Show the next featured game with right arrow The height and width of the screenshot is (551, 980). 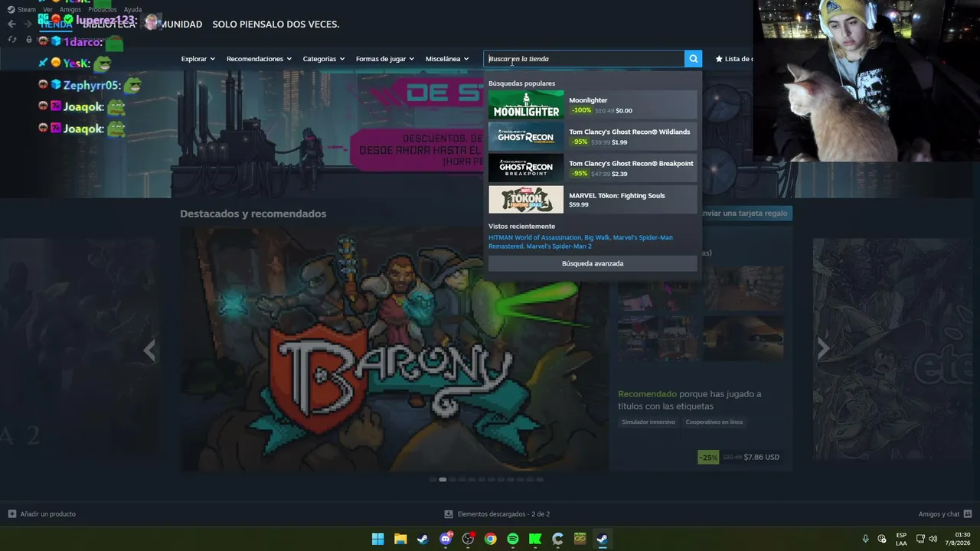tap(823, 349)
